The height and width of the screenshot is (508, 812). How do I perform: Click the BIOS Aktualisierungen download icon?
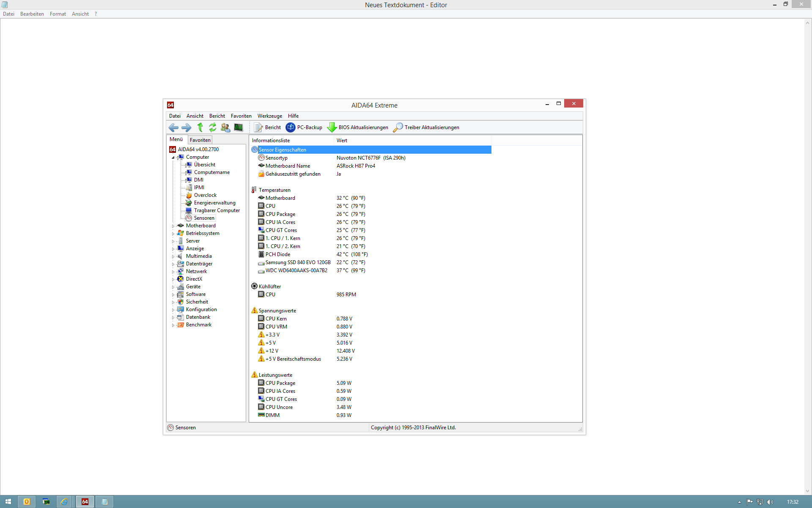pyautogui.click(x=332, y=127)
